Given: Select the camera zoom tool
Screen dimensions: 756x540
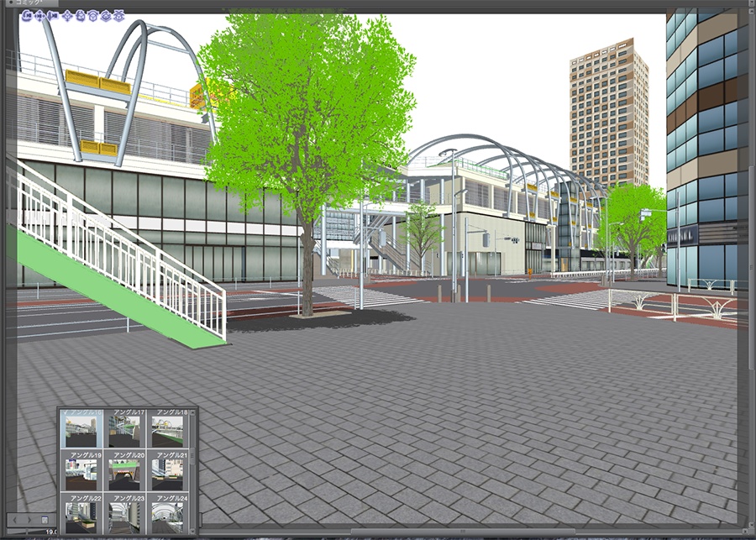Looking at the screenshot, I should pyautogui.click(x=52, y=15).
